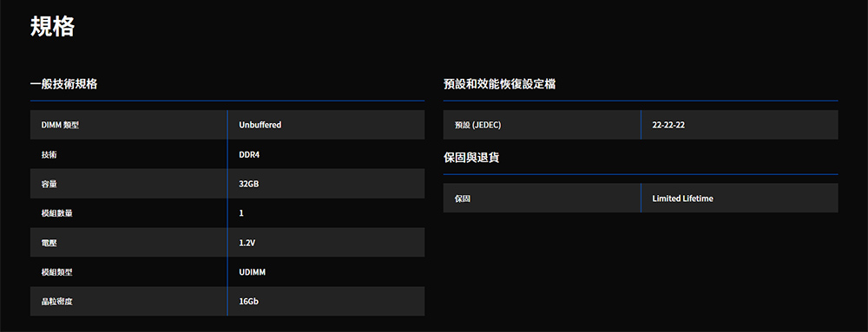868x332 pixels.
Task: Click the 模組類型 row label
Action: (x=57, y=272)
